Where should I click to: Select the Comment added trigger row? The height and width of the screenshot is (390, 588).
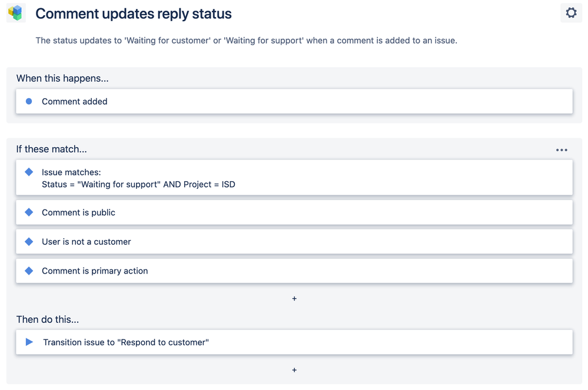click(294, 101)
